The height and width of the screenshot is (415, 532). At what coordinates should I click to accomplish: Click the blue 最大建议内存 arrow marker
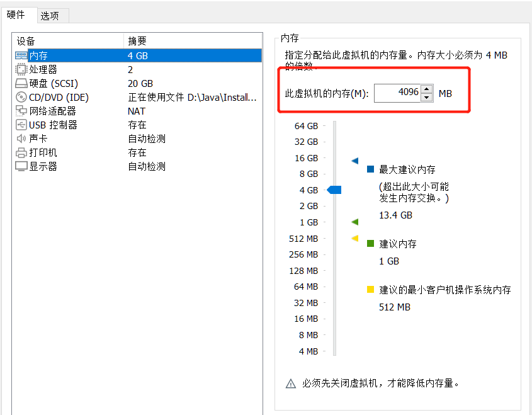355,161
